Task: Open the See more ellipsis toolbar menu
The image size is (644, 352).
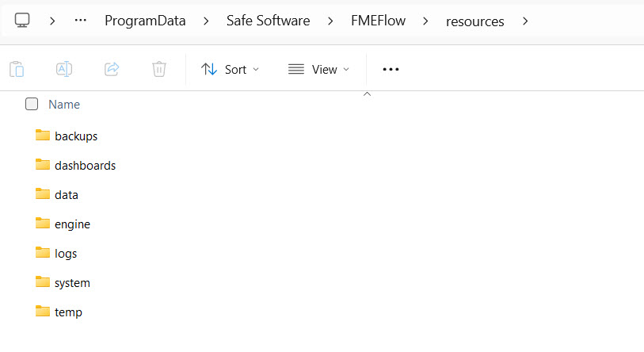Action: [391, 69]
